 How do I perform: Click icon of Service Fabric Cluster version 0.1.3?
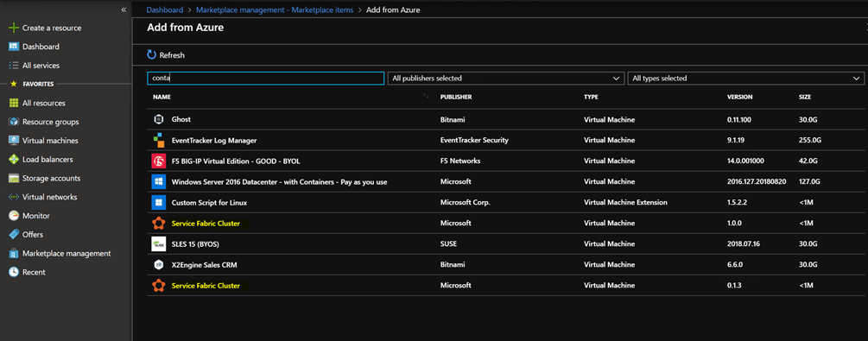158,286
